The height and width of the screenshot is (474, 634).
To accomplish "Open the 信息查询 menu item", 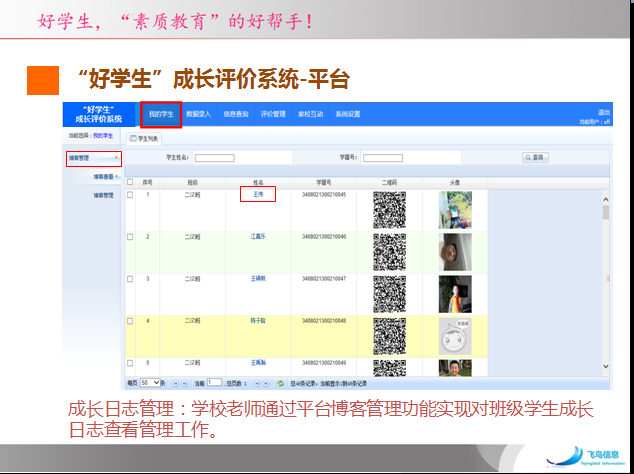I will (236, 114).
